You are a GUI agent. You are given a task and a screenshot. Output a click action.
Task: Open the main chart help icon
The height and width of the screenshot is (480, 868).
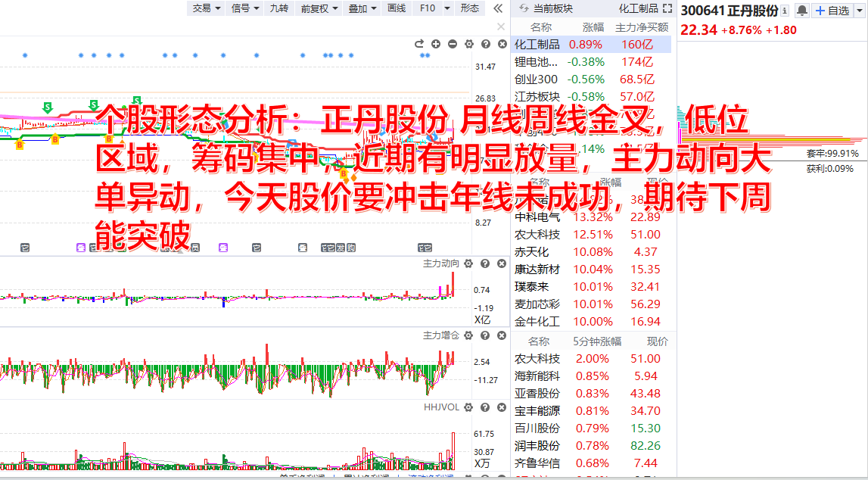point(486,44)
